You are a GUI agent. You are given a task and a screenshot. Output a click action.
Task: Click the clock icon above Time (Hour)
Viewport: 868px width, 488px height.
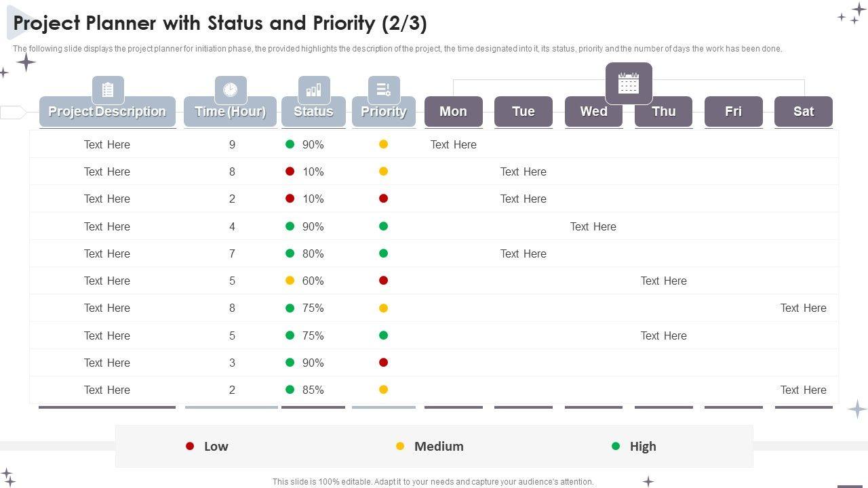pyautogui.click(x=231, y=89)
